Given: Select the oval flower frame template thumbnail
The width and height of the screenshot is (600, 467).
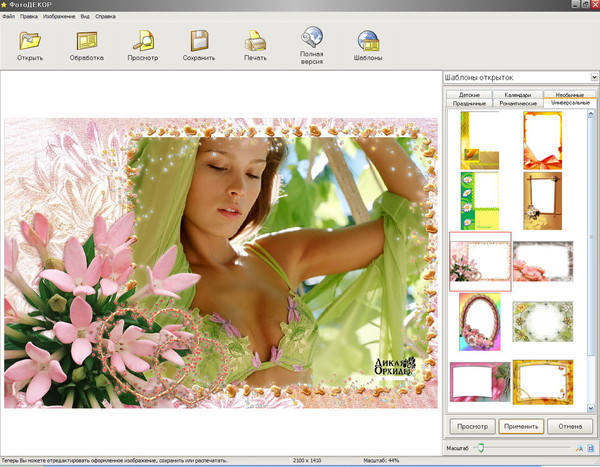Looking at the screenshot, I should coord(480,321).
